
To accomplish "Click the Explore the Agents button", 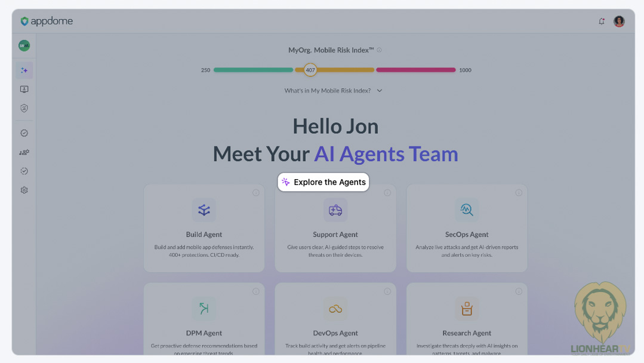I will pos(323,182).
